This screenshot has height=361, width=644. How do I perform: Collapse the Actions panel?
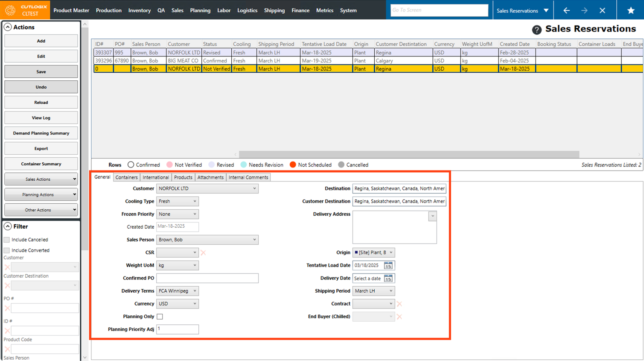[x=8, y=27]
